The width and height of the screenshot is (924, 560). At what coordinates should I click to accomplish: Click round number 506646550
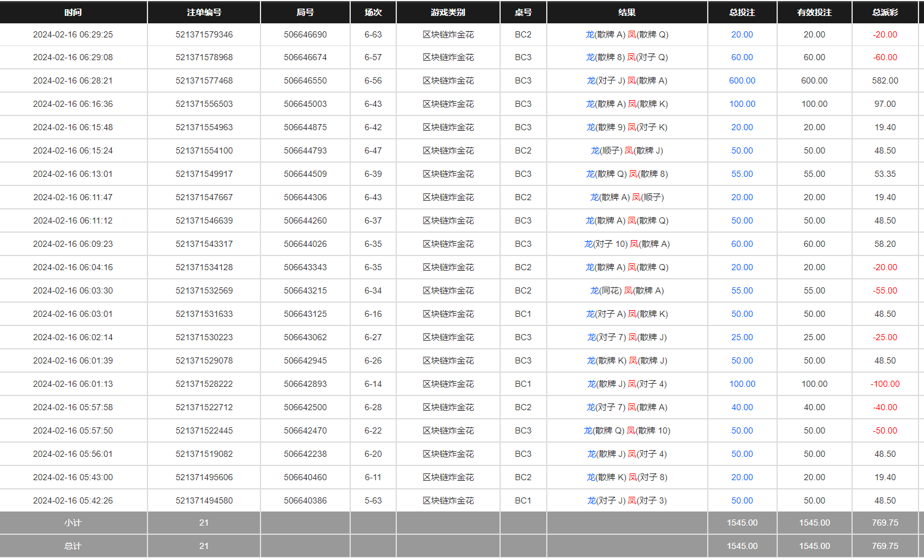point(305,80)
